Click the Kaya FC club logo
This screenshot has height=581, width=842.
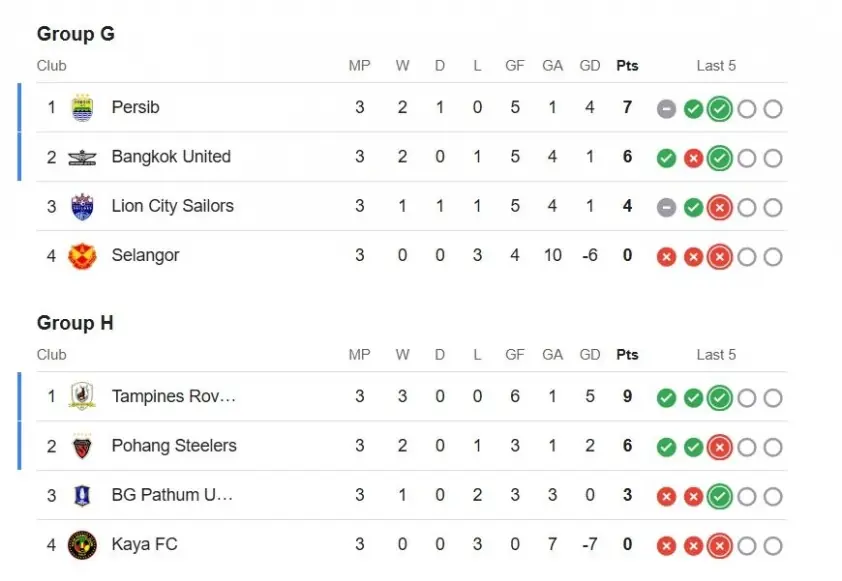(82, 545)
